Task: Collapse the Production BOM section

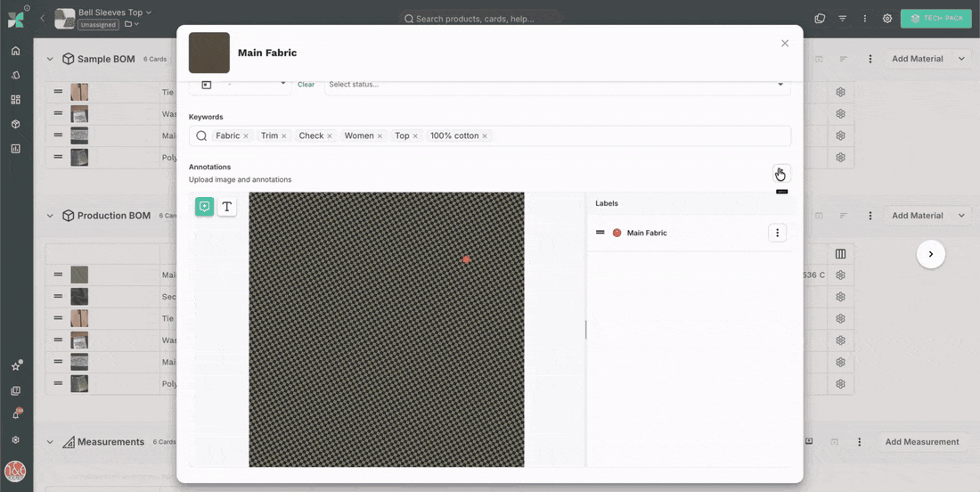Action: click(50, 216)
